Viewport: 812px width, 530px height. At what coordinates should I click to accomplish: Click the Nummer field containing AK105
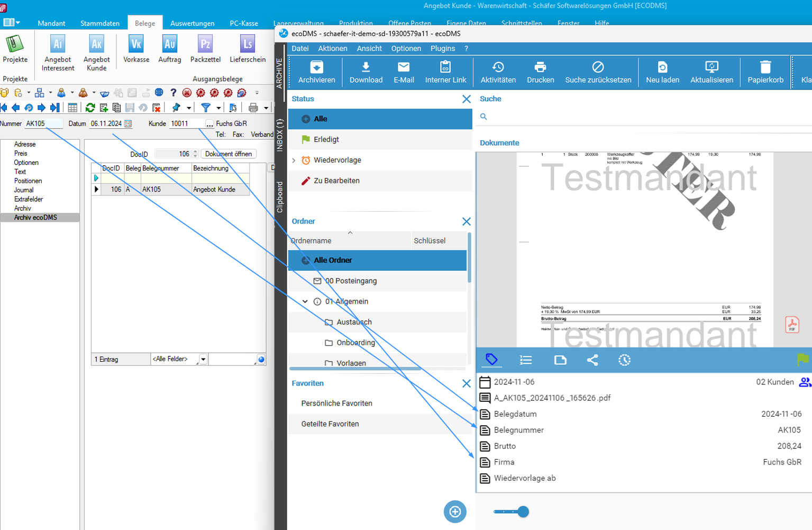[43, 123]
